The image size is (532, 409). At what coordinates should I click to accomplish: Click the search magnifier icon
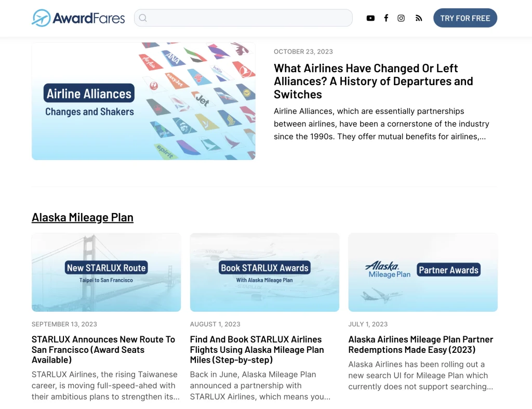tap(143, 18)
